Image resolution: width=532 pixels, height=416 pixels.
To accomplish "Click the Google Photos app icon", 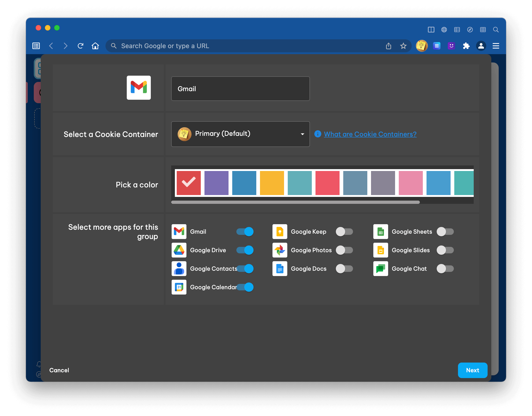I will [x=280, y=250].
